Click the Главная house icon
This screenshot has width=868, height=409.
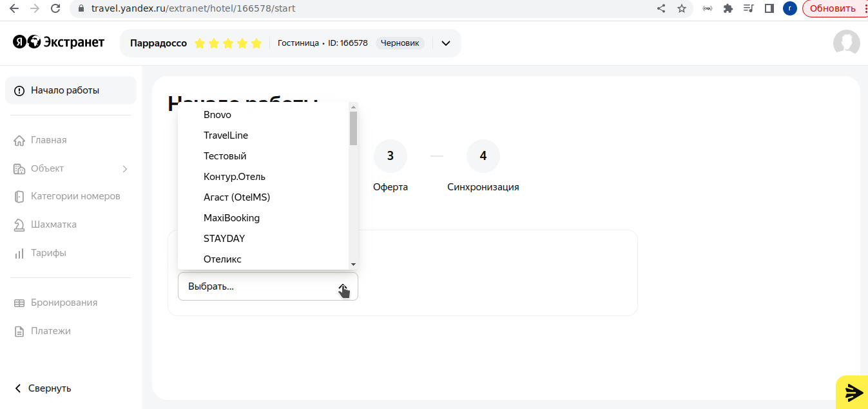pyautogui.click(x=19, y=141)
